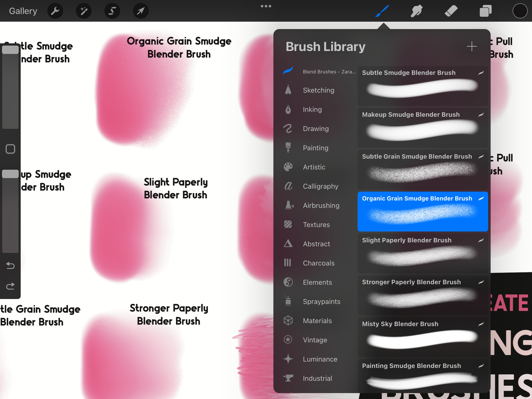Select the Subtle Grain Smudge Blender Brush
This screenshot has height=399, width=532.
pos(423,169)
